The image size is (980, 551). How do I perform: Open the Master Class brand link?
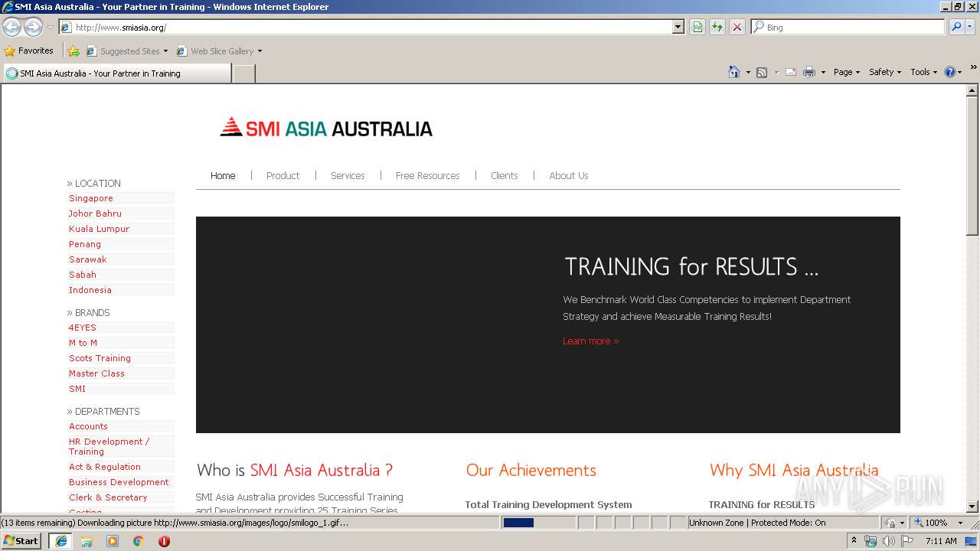point(96,373)
